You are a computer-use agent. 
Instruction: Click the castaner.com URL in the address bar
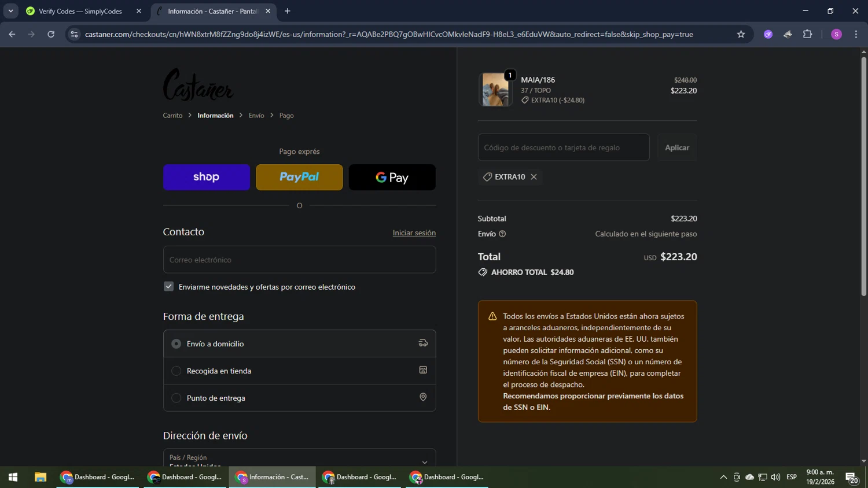389,34
